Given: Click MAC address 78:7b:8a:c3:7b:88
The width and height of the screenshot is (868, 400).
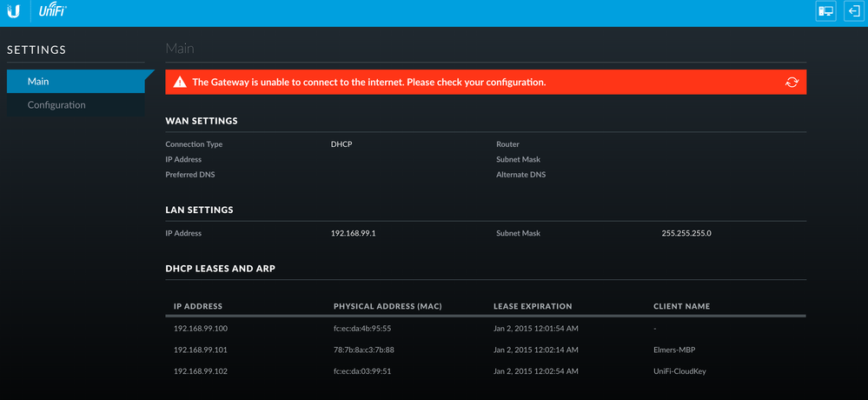Looking at the screenshot, I should pos(364,350).
